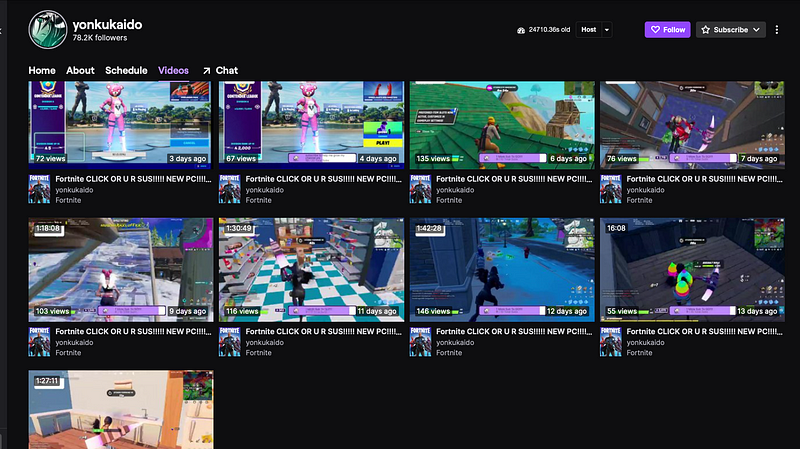Switch to the About tab

pos(80,70)
